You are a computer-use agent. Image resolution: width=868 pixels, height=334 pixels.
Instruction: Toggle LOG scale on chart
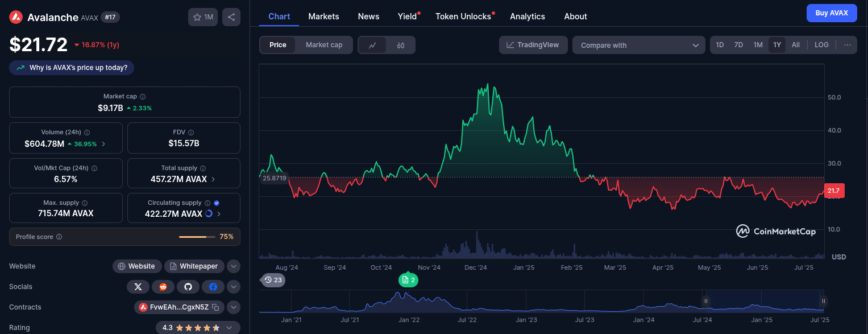[821, 45]
